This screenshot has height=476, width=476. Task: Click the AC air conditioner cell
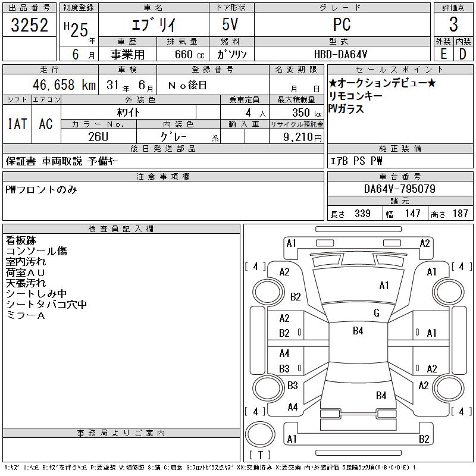(46, 124)
